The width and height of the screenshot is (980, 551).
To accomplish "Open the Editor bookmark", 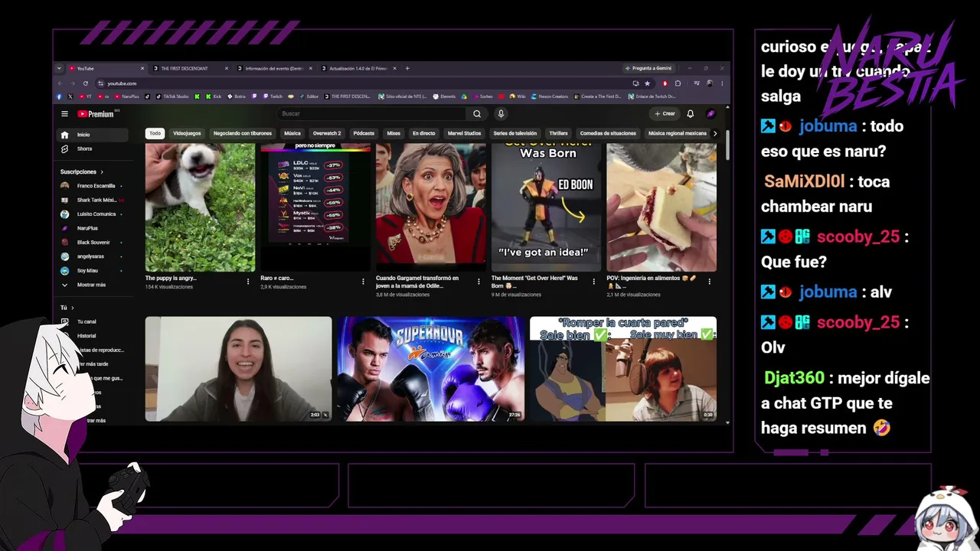I will point(309,96).
